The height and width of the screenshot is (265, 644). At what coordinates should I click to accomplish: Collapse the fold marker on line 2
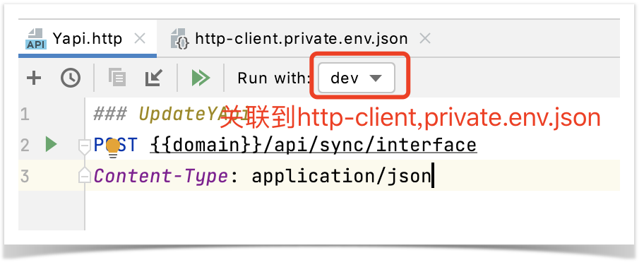click(84, 146)
